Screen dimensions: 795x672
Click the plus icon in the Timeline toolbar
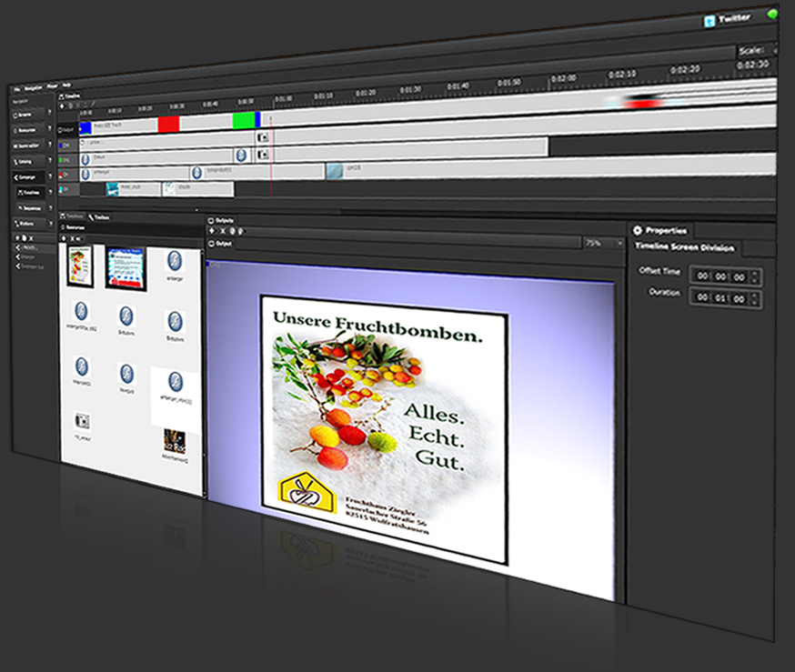pyautogui.click(x=63, y=105)
